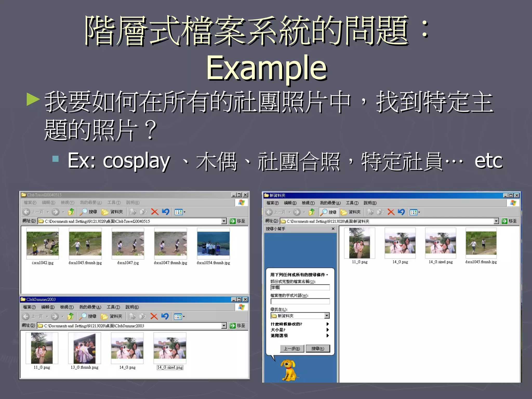Click 搜尋 search icon in ClubTravel20040515 window
This screenshot has height=399, width=532.
click(83, 212)
